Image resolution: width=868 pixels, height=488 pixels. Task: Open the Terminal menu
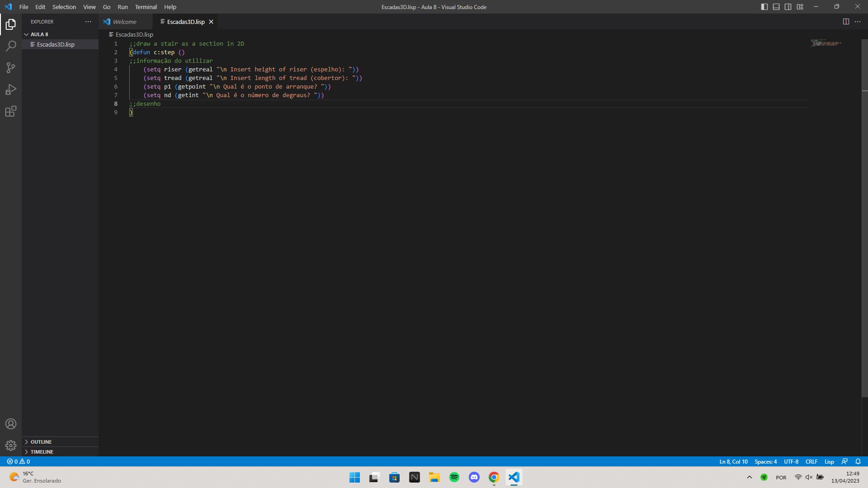[x=146, y=7]
